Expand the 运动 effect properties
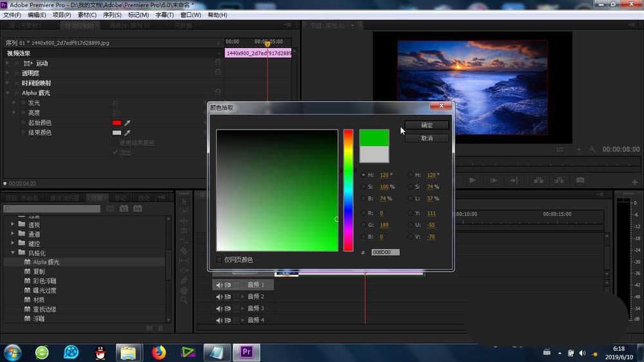644x362 pixels. (x=7, y=63)
